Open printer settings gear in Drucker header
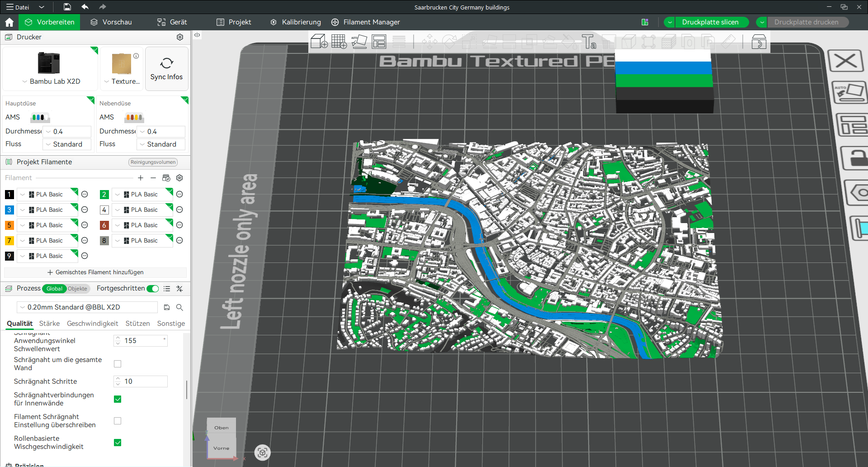This screenshot has width=868, height=467. tap(180, 37)
